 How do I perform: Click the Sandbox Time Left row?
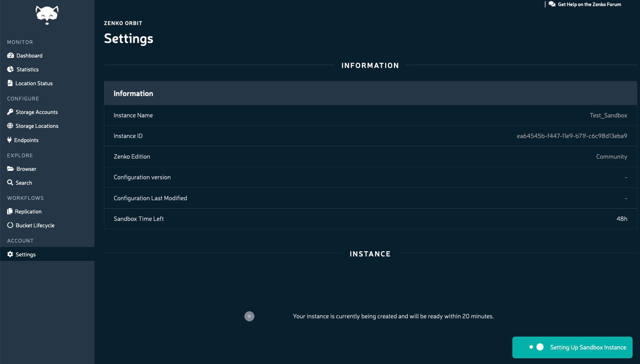click(x=370, y=219)
